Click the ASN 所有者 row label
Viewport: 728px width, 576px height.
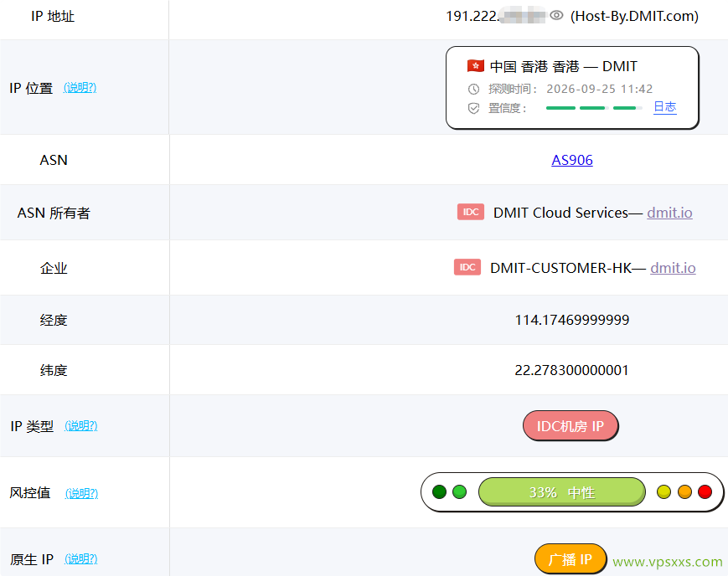pos(54,213)
